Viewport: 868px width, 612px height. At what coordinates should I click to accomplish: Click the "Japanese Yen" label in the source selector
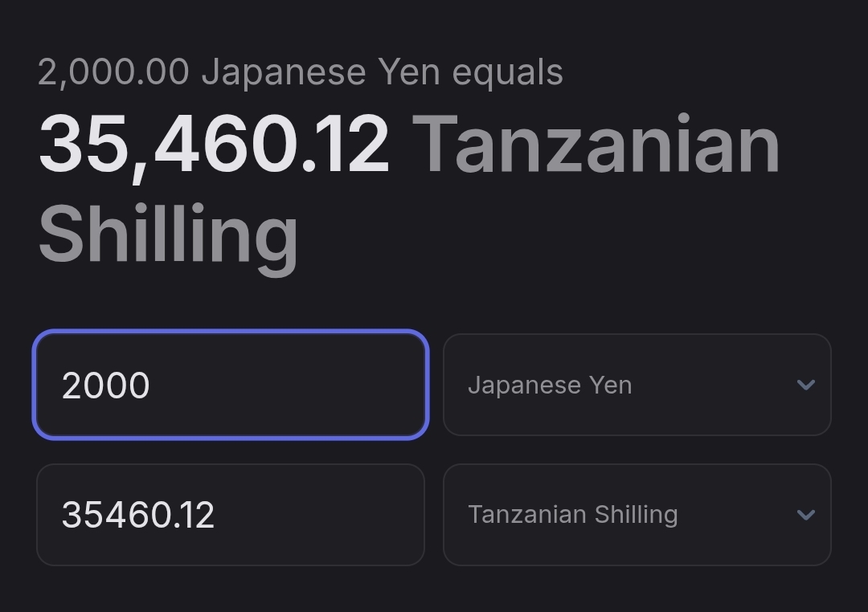click(550, 386)
